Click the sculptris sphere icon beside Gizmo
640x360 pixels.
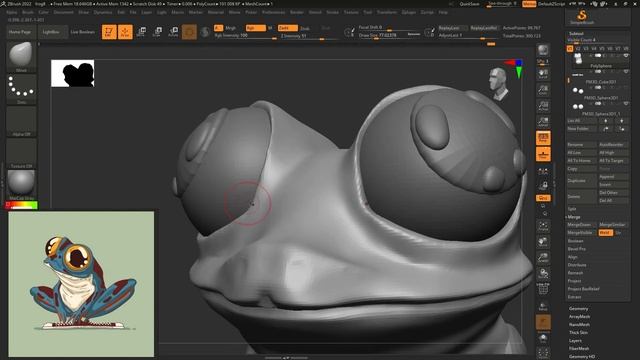[205, 32]
